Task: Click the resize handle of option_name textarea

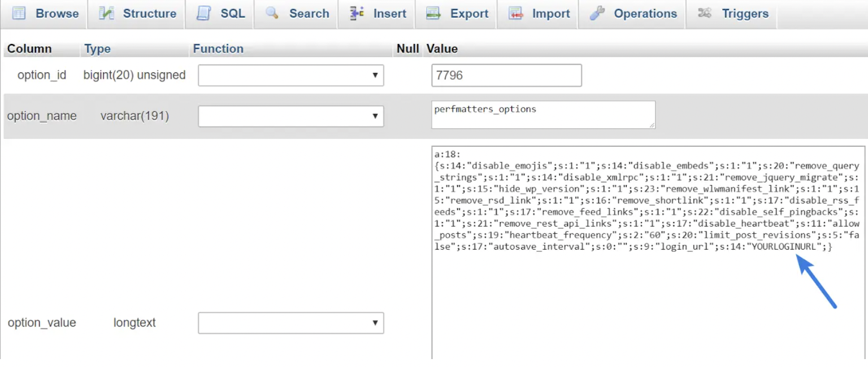Action: pos(652,125)
